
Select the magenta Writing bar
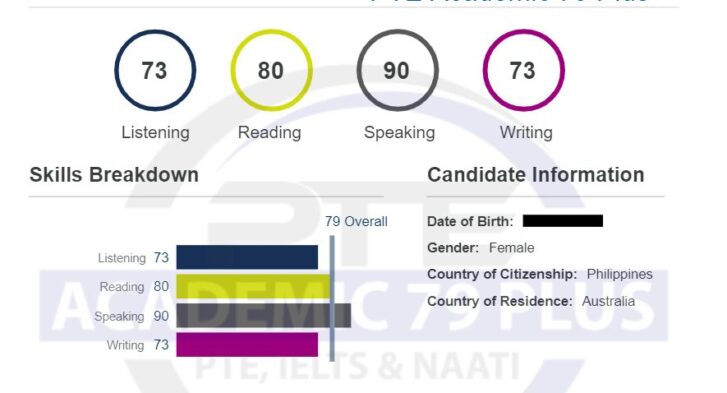[x=247, y=345]
